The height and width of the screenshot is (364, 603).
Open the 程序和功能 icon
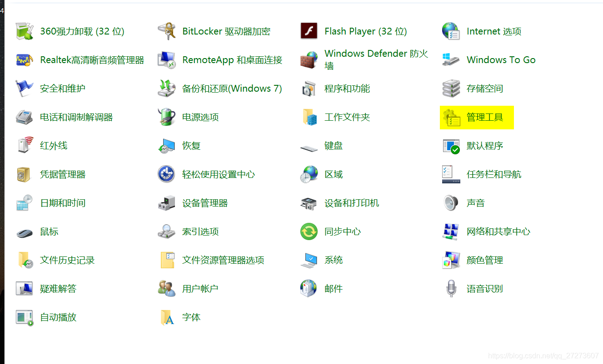pos(309,89)
